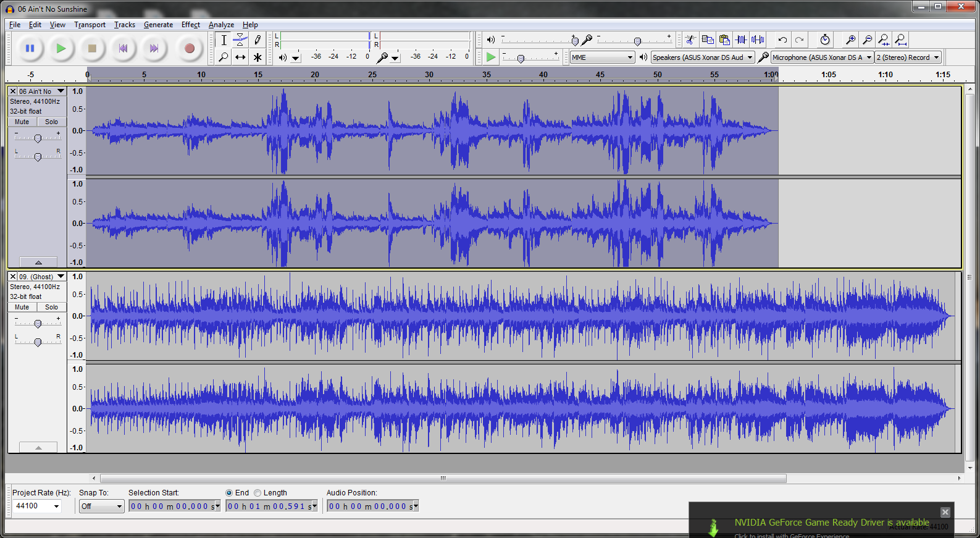Open the Tracks menu
980x538 pixels.
(x=124, y=25)
